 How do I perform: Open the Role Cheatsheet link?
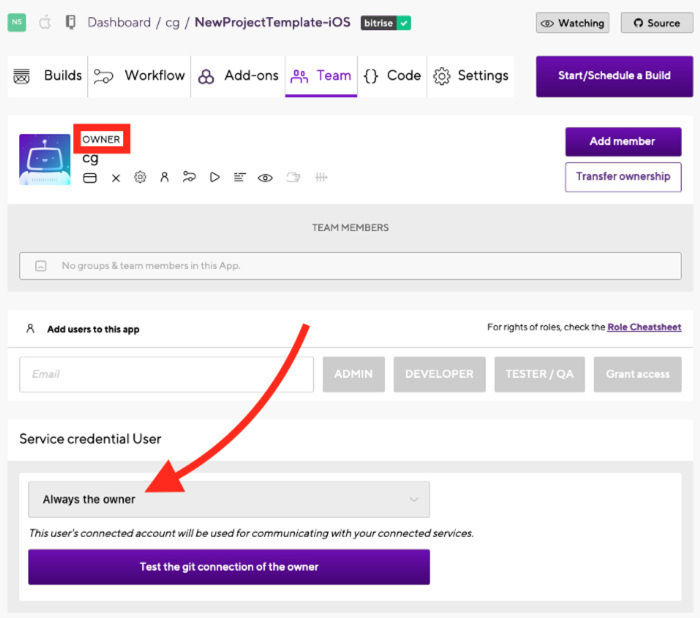(644, 327)
